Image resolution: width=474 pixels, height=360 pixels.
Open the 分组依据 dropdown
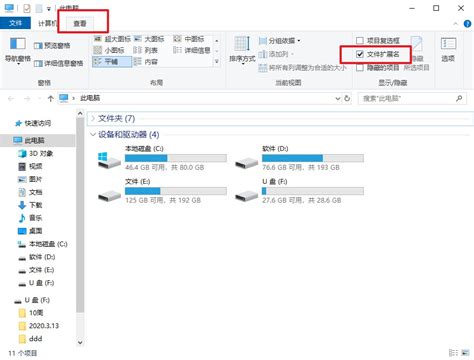click(280, 41)
